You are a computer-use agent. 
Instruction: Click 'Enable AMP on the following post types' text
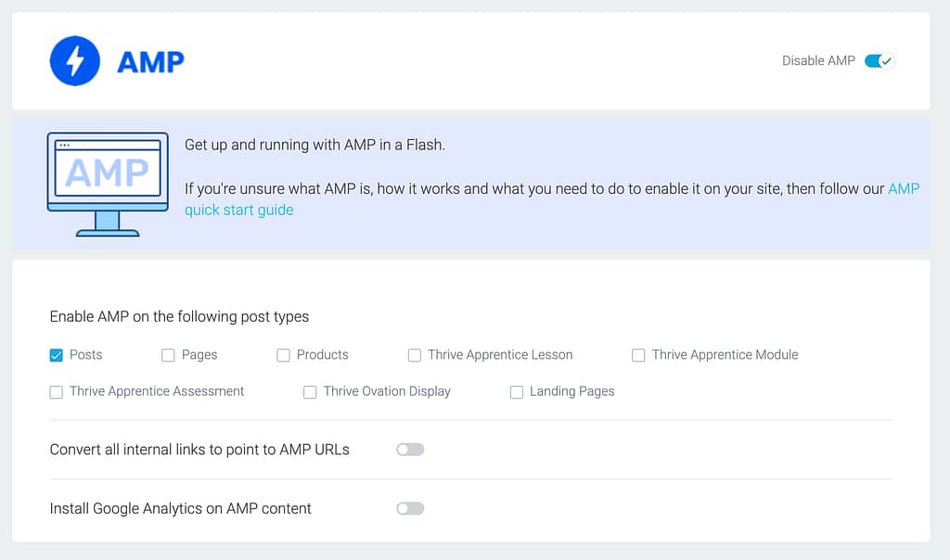click(179, 317)
